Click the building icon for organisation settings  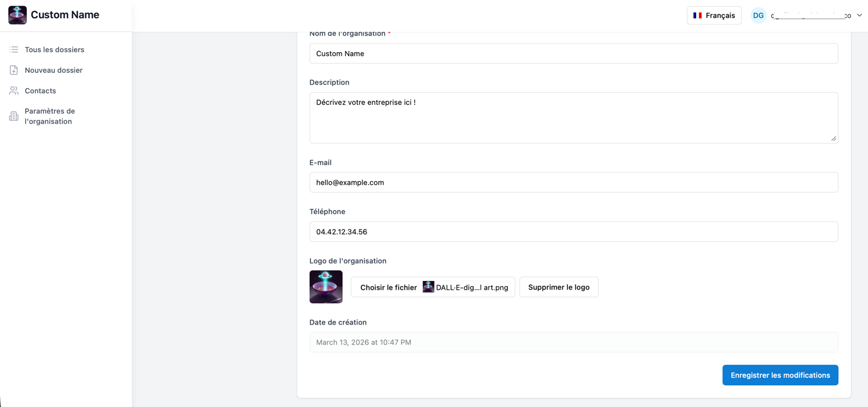[14, 116]
